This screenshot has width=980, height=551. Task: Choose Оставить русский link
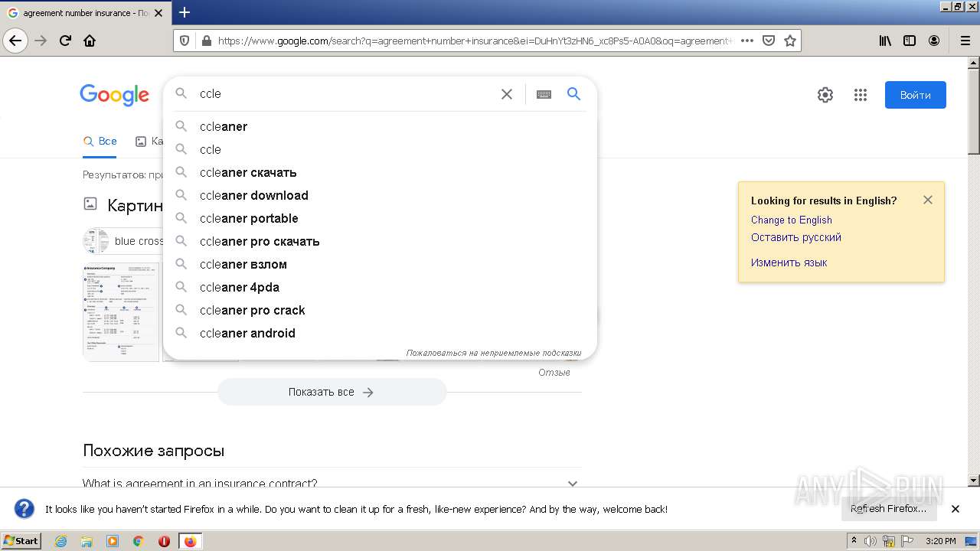tap(796, 237)
